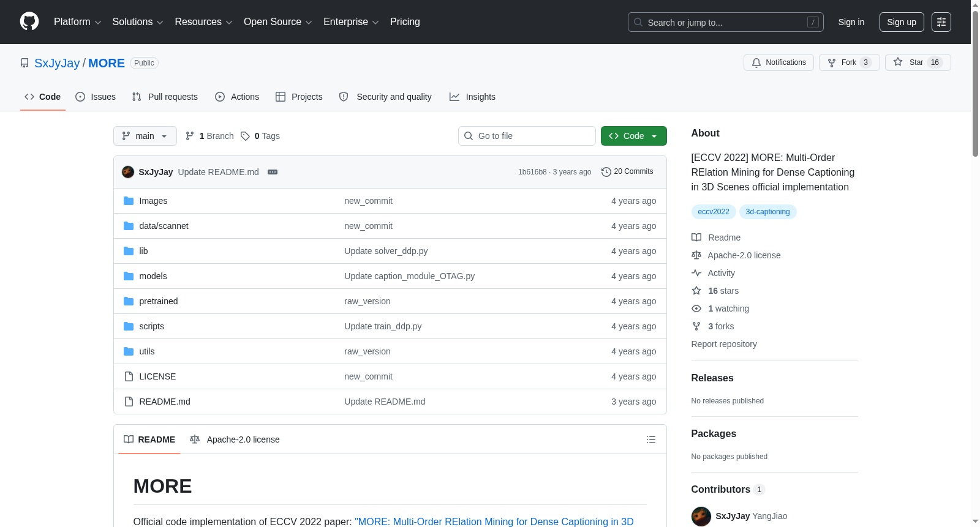Screen dimensions: 980x527
Task: Open the 'Update solver_ddp.py' commit message
Action: (x=386, y=251)
